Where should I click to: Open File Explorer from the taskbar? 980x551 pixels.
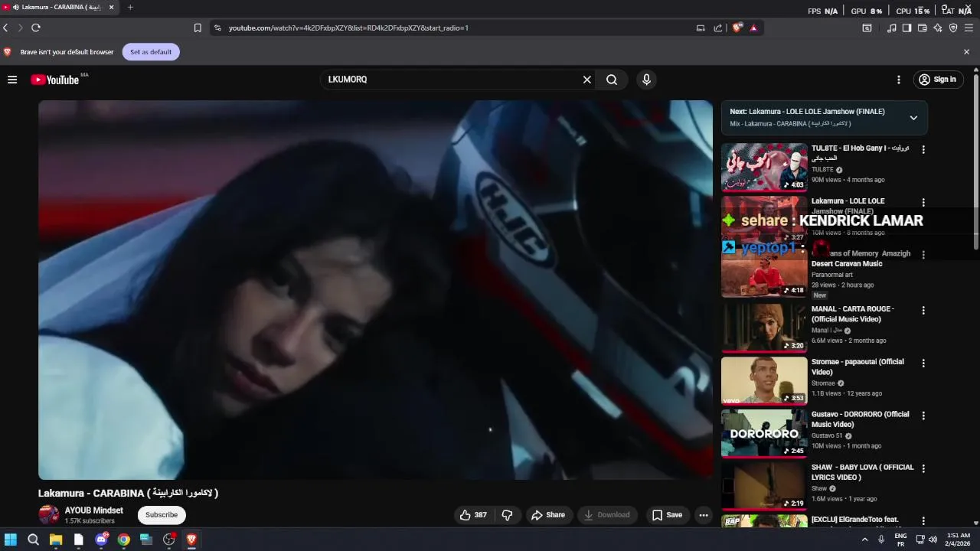(x=56, y=540)
